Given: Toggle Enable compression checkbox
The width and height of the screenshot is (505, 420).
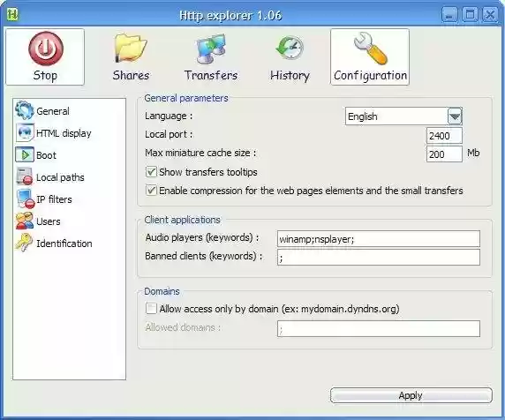Looking at the screenshot, I should 151,191.
